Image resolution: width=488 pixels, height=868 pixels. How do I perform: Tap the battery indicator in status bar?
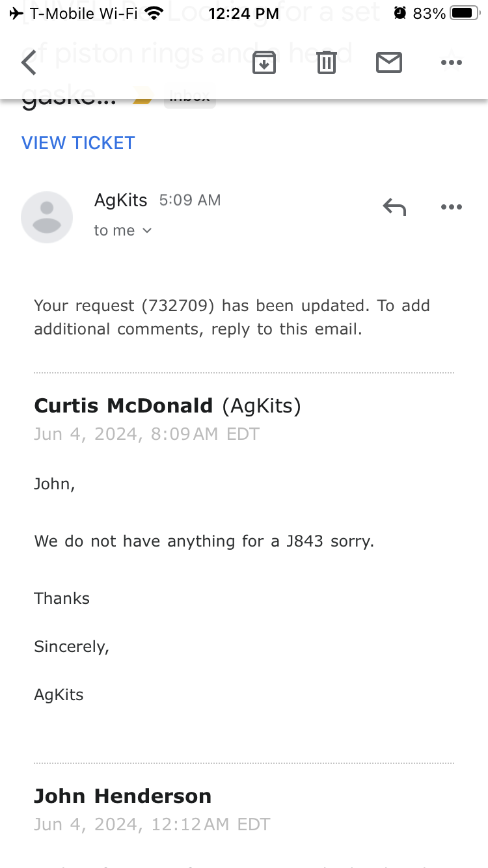point(465,13)
